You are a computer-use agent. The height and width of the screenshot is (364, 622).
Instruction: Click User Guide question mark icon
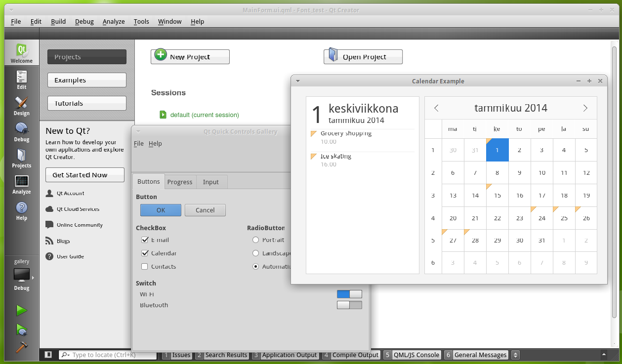(x=49, y=256)
